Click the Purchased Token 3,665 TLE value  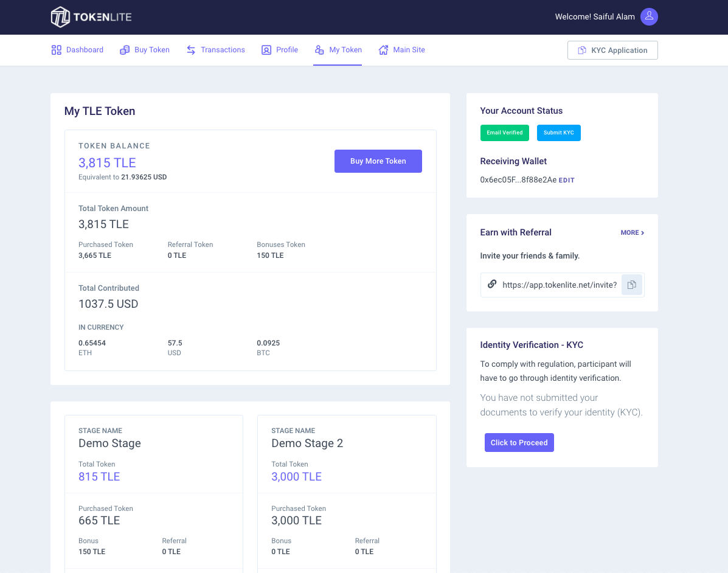pos(95,255)
